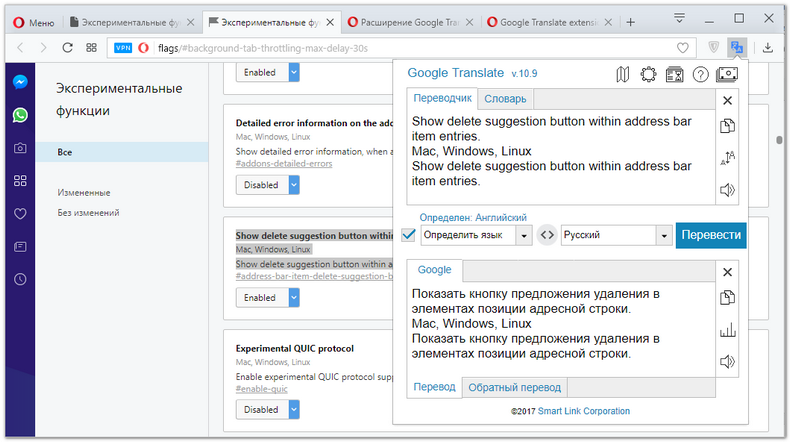Screen dimensions: 790x442
Task: Open Speed Dial from the address bar grid button
Action: click(91, 48)
